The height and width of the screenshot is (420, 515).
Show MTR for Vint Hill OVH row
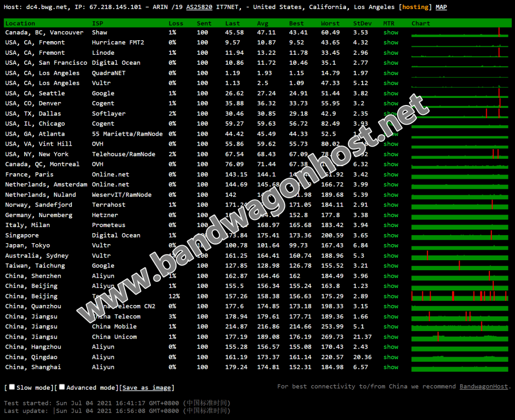coord(391,144)
